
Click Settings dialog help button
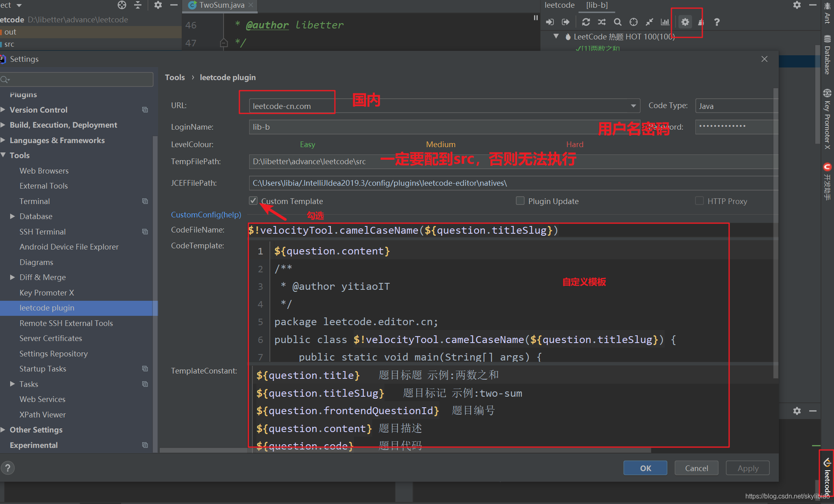tap(8, 468)
